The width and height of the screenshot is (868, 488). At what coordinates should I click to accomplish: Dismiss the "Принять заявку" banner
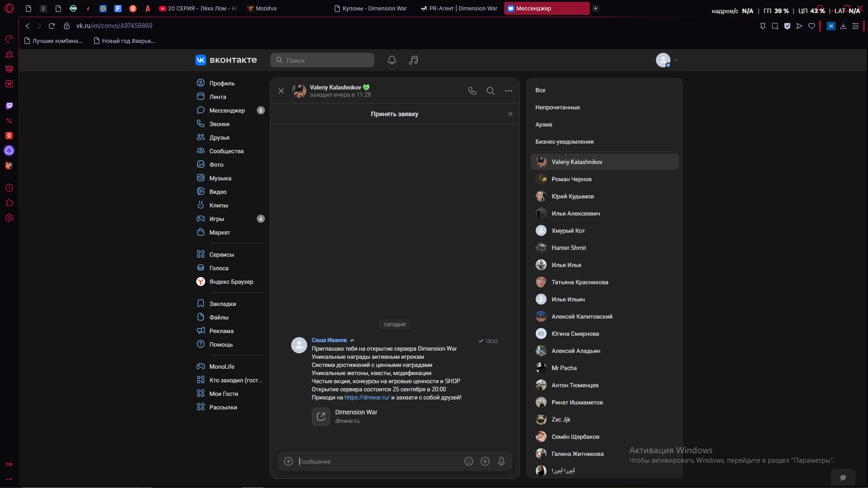click(x=510, y=114)
